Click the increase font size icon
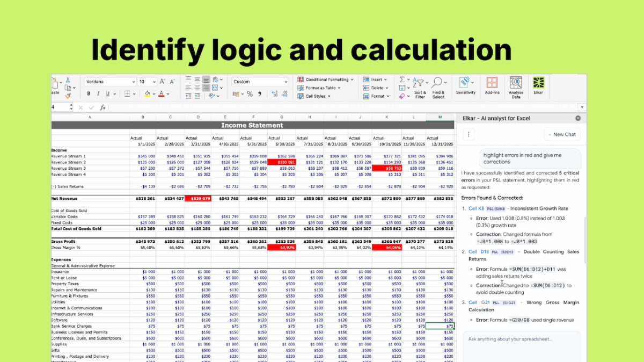The width and height of the screenshot is (644, 362). (x=161, y=82)
